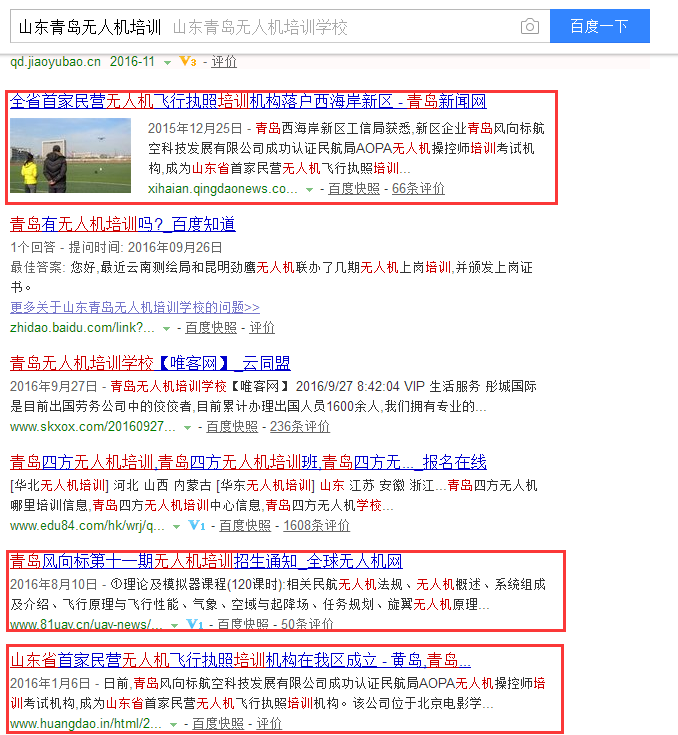Click the xihaian.qingdaonews.co... green URL text

click(223, 188)
